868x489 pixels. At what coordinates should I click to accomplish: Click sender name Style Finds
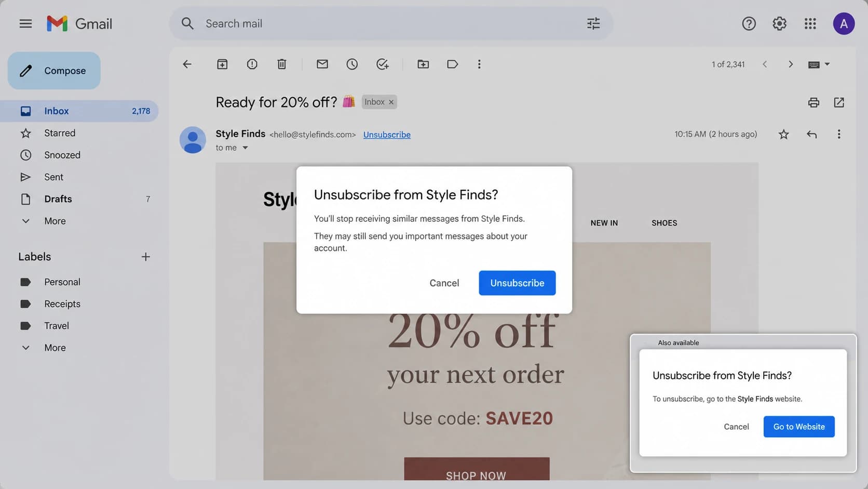click(240, 134)
